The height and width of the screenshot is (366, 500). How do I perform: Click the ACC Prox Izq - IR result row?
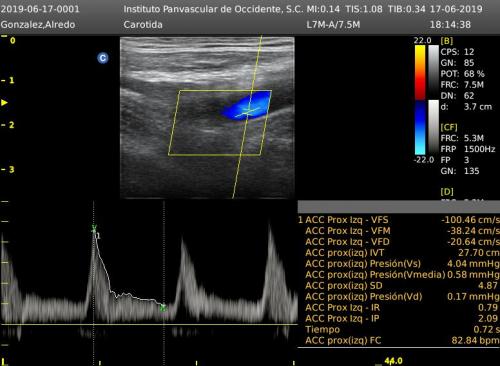399,308
